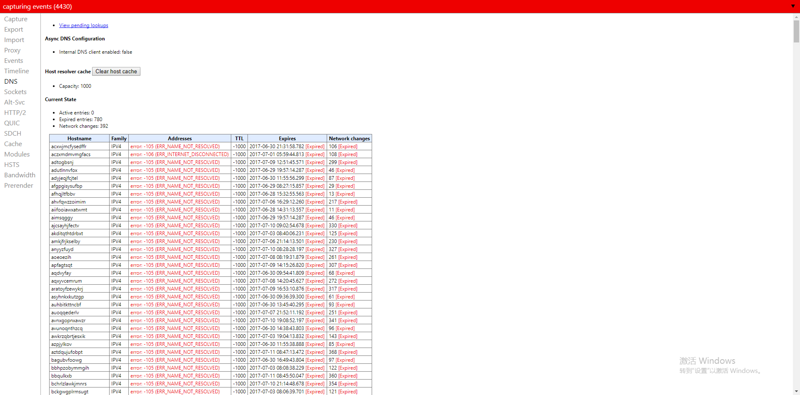
Task: Click the Expires column header
Action: coord(287,138)
